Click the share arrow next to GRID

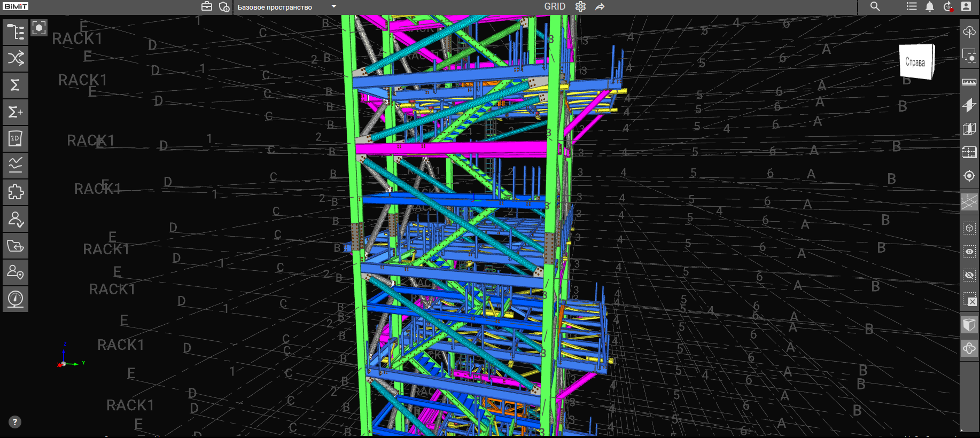[600, 6]
